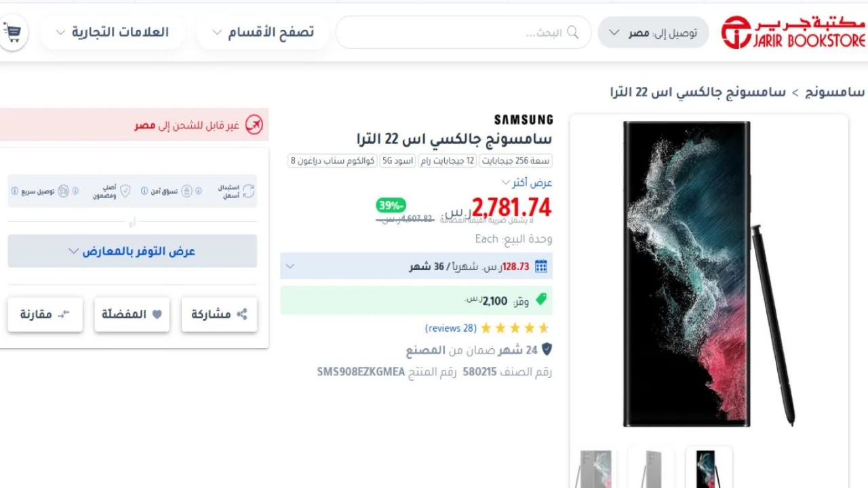The image size is (868, 488).
Task: Open the delivery country مصر dropdown
Action: click(x=654, y=33)
